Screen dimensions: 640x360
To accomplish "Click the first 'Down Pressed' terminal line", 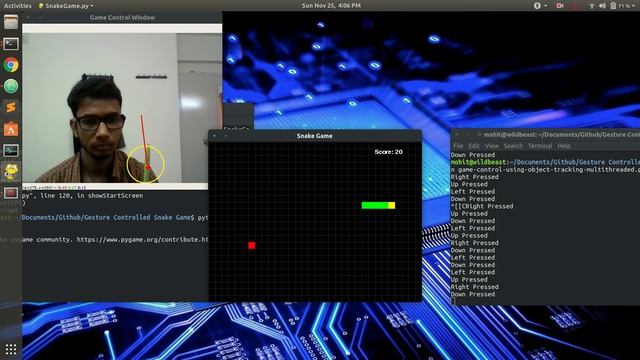I will [x=473, y=155].
